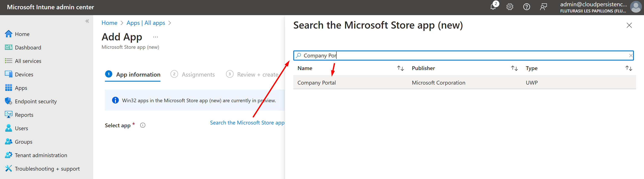
Task: Click the Troubleshooting + support tools icon
Action: click(x=8, y=168)
